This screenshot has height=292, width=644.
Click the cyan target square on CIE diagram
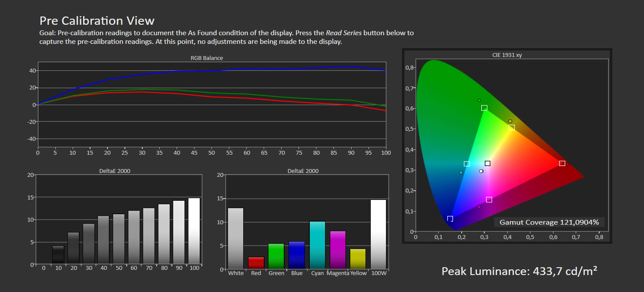click(x=466, y=164)
